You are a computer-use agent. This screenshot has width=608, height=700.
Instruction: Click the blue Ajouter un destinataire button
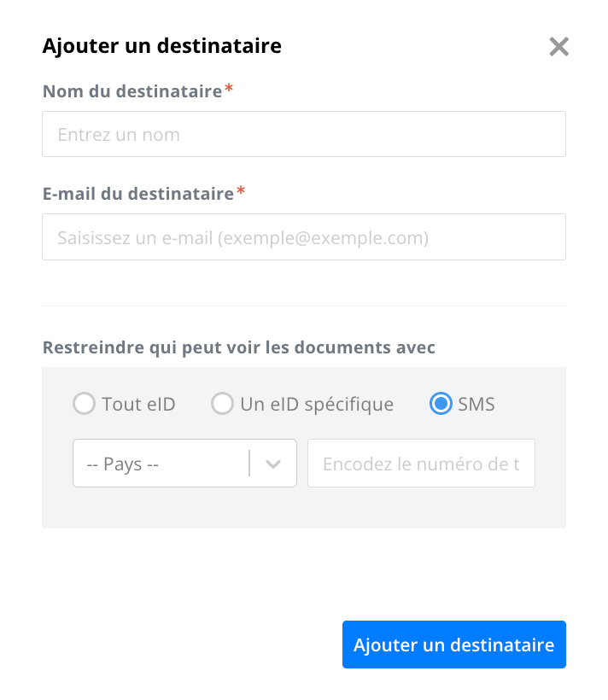pyautogui.click(x=454, y=645)
